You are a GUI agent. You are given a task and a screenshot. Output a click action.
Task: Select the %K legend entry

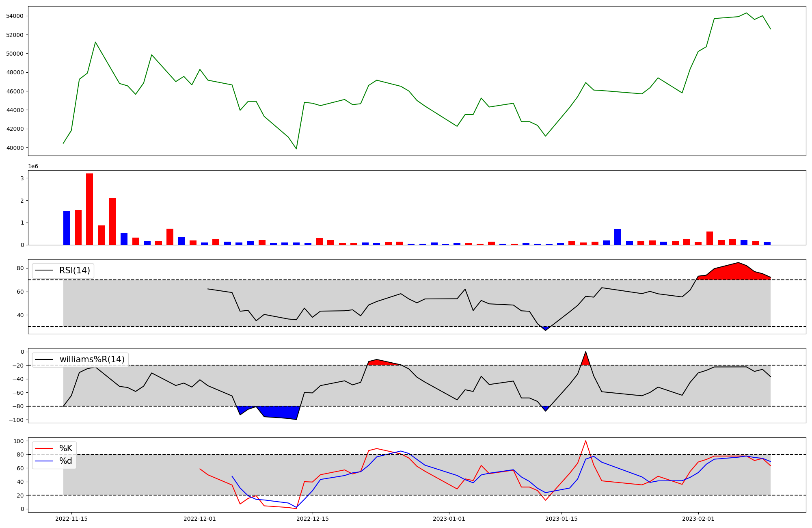point(65,448)
